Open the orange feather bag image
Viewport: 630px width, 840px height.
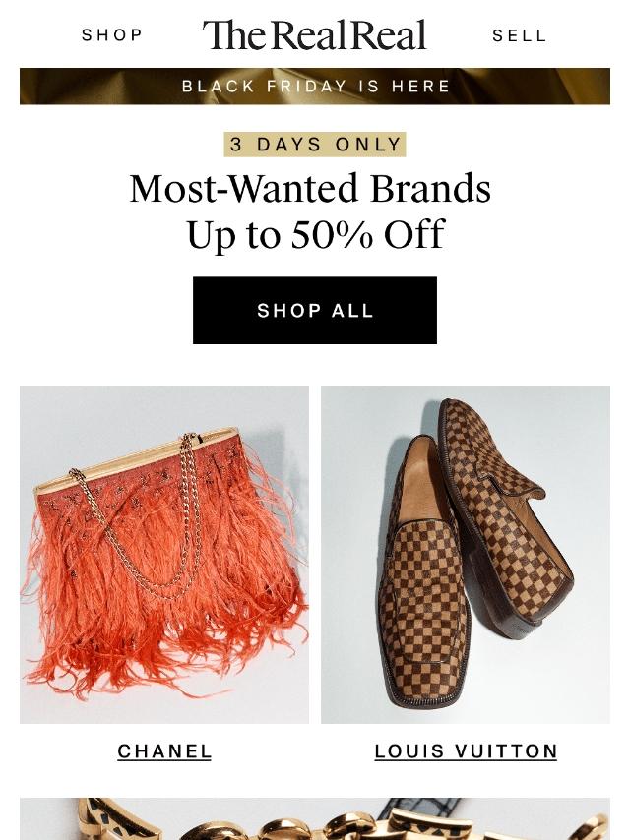164,555
